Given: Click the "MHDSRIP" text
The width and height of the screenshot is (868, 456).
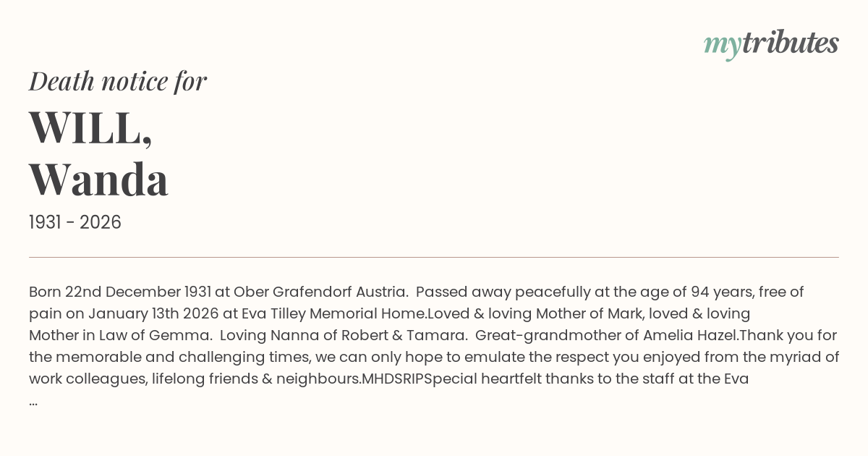Looking at the screenshot, I should click(396, 379).
